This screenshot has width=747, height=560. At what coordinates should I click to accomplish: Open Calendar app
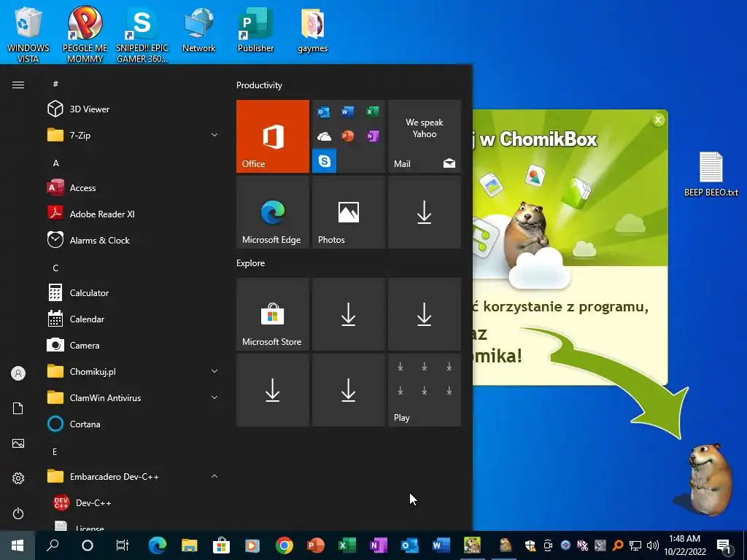(86, 319)
